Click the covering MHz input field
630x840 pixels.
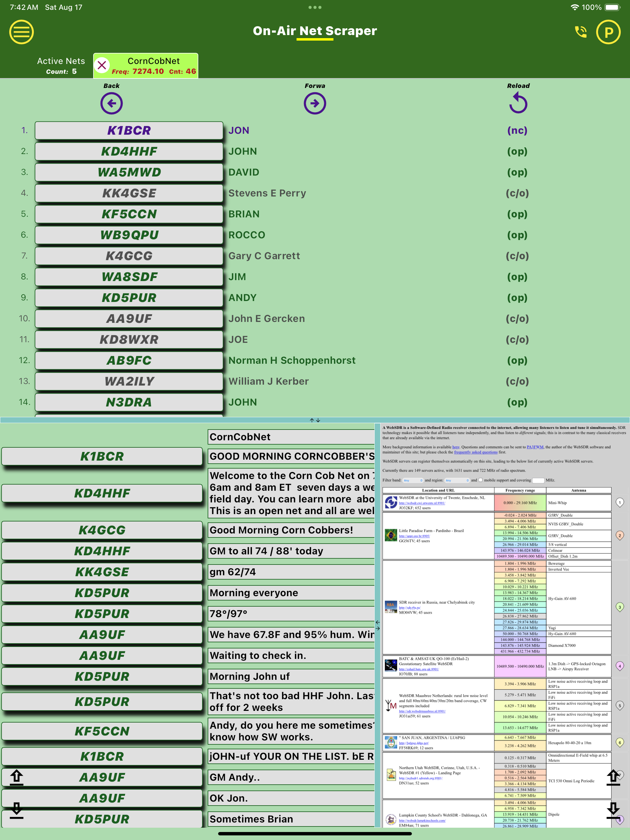tap(538, 480)
